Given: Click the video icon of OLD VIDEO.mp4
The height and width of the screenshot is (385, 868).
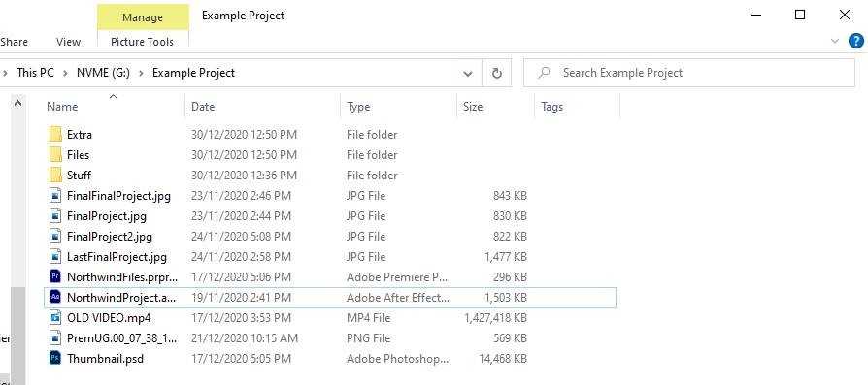Looking at the screenshot, I should click(54, 317).
